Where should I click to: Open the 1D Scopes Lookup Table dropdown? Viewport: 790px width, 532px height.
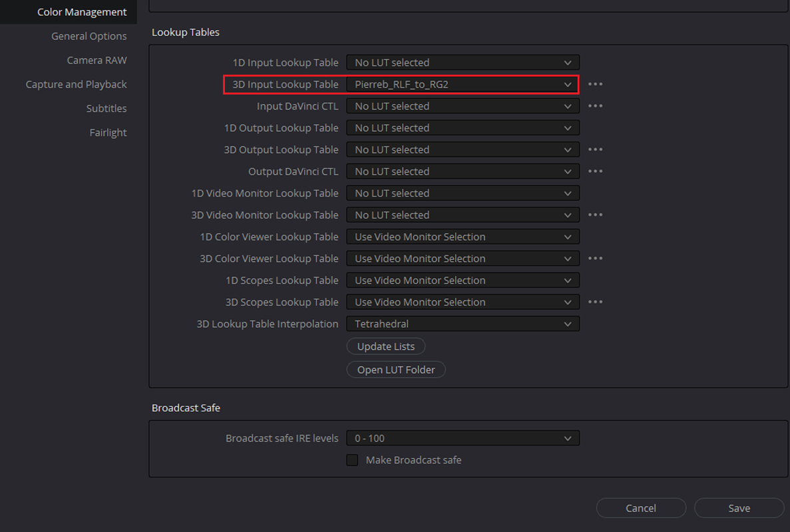(x=463, y=281)
